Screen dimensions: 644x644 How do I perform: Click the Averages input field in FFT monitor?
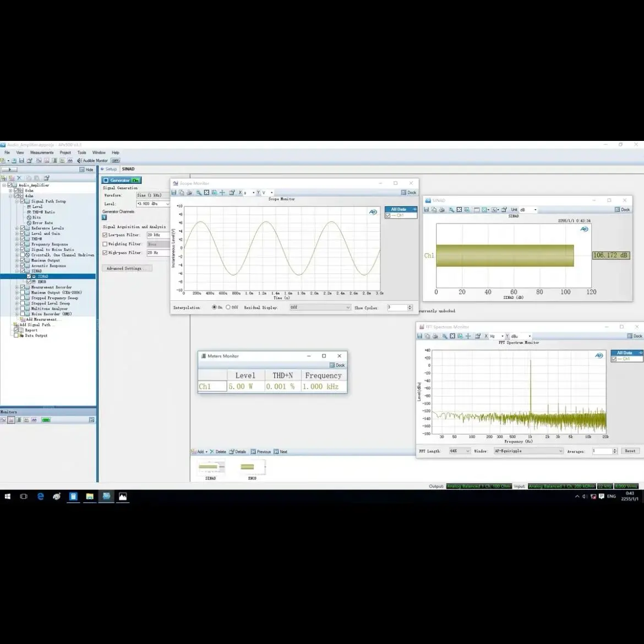[602, 451]
